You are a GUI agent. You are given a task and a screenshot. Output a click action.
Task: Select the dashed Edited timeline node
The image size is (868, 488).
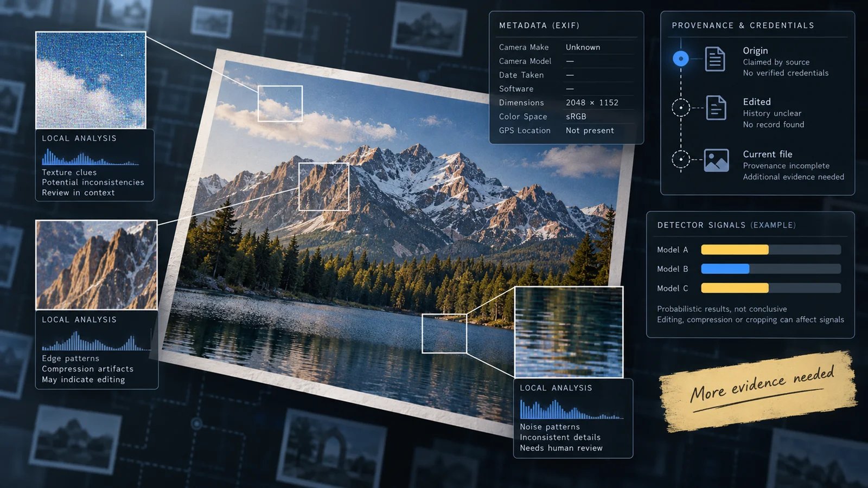click(x=681, y=108)
